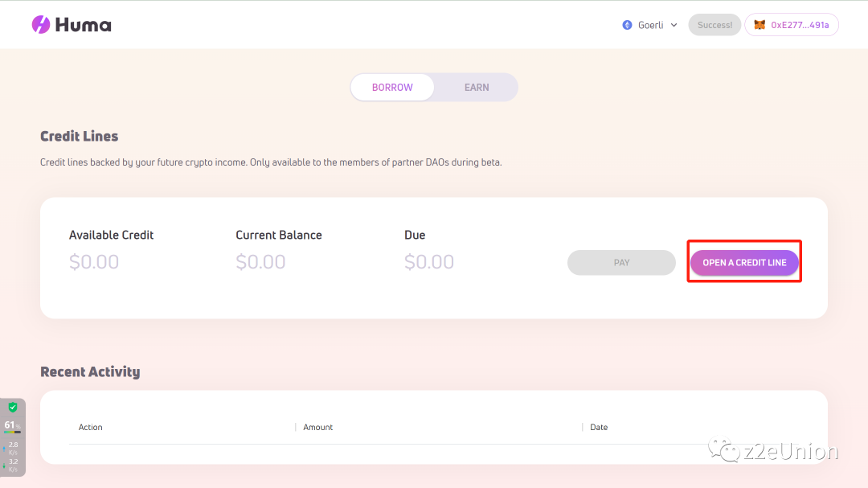Sort by the Amount column header

tap(318, 427)
